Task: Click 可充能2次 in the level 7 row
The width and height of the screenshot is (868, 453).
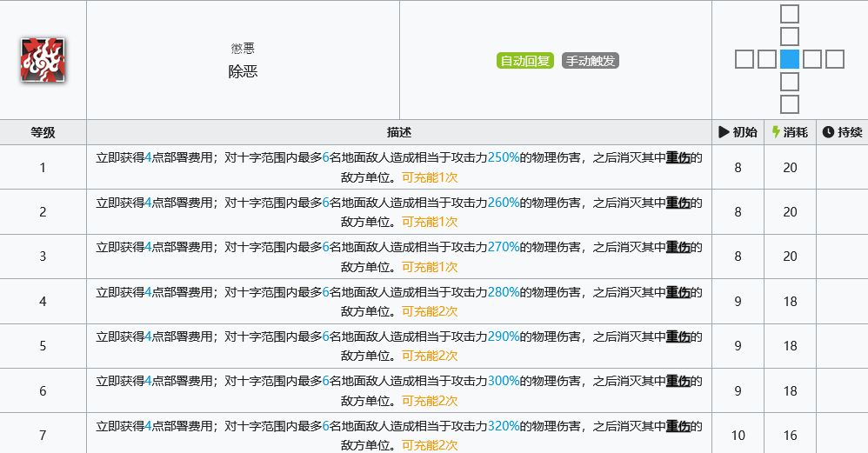Action: (430, 445)
